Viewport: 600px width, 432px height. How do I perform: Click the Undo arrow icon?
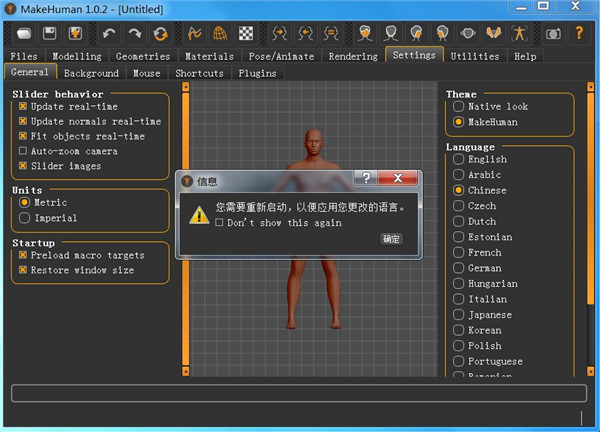click(x=109, y=33)
